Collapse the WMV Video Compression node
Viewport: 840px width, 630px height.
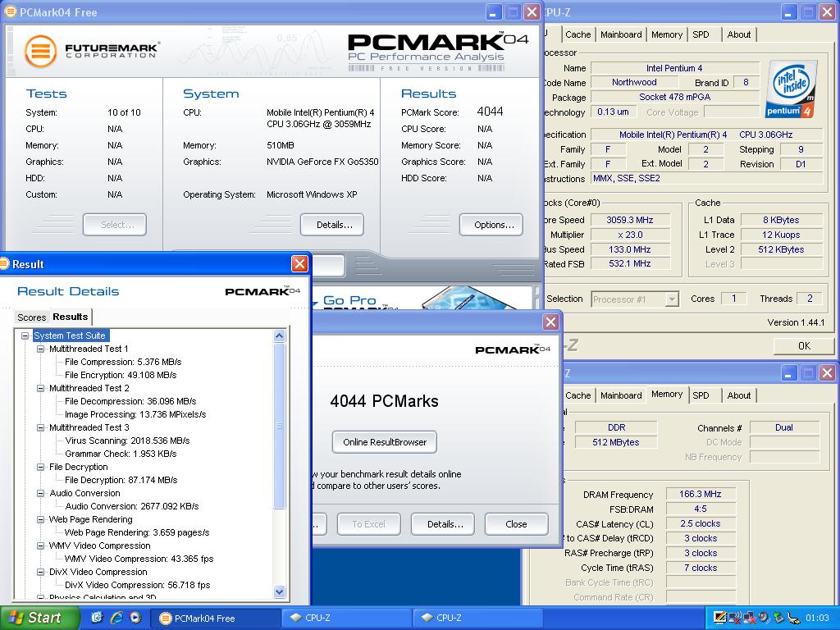[x=41, y=546]
